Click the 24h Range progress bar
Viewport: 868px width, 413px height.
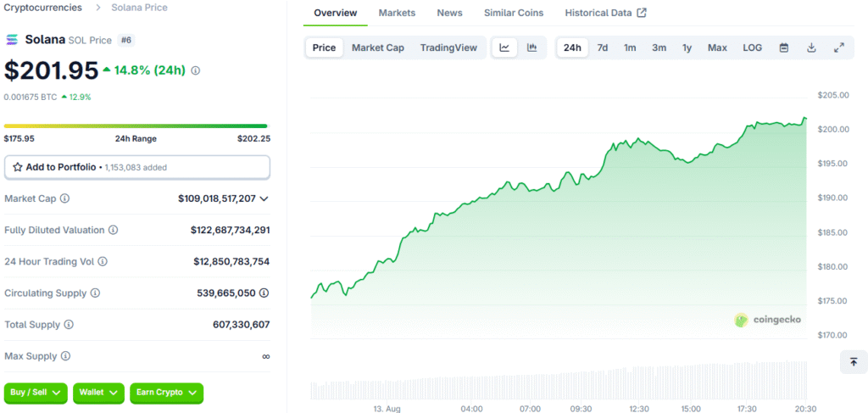point(136,126)
